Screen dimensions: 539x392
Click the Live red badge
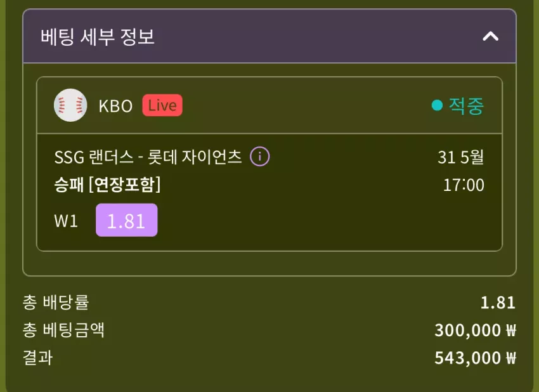point(162,105)
